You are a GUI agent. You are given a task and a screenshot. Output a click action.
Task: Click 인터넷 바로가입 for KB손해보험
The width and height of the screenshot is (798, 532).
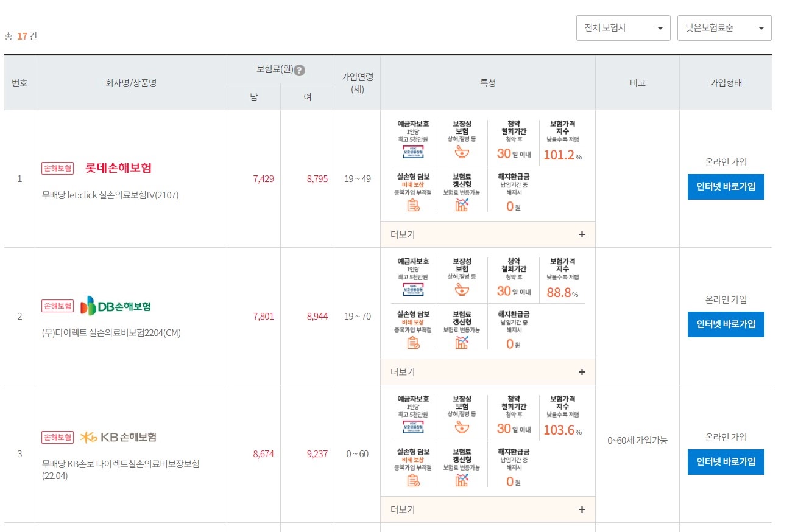tap(726, 462)
